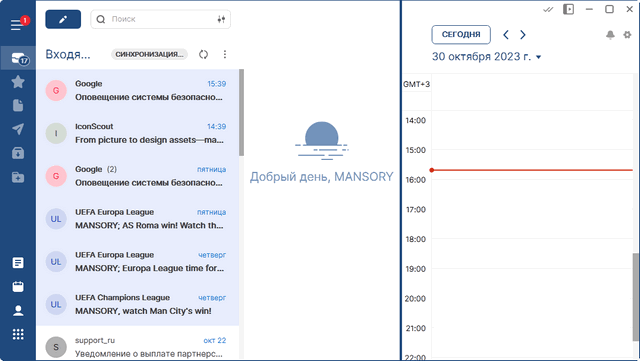Click the compose new message pencil button
This screenshot has height=361, width=640.
[63, 19]
